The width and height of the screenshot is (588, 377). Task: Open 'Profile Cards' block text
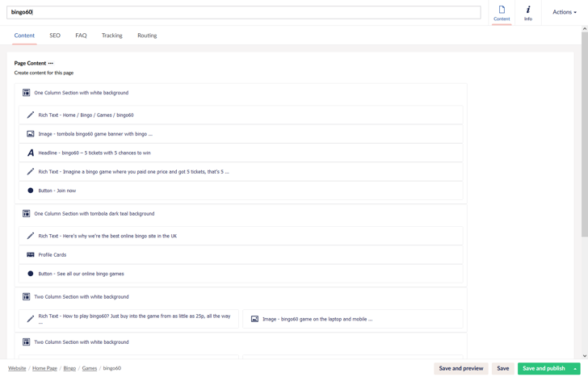(52, 255)
